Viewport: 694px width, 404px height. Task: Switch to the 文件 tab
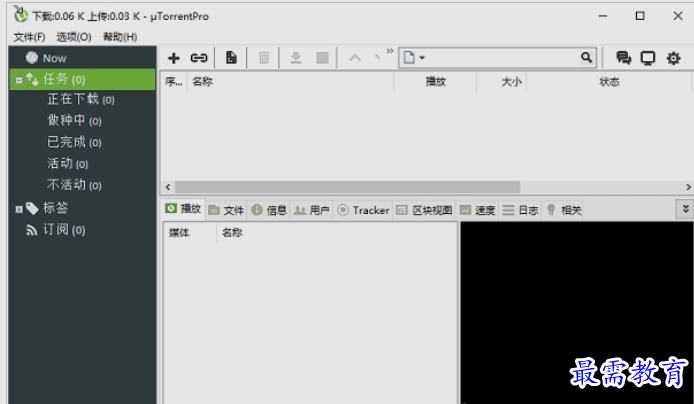[x=226, y=210]
